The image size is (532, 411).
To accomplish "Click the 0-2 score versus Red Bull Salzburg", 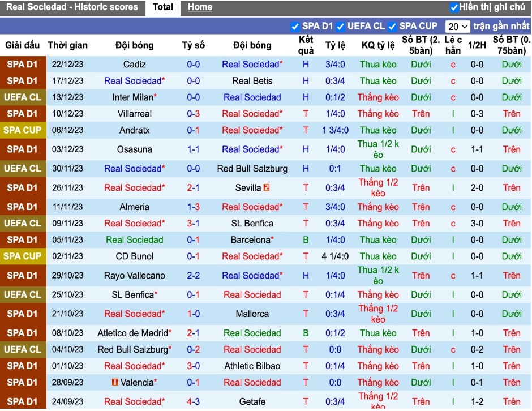I will pos(193,349).
